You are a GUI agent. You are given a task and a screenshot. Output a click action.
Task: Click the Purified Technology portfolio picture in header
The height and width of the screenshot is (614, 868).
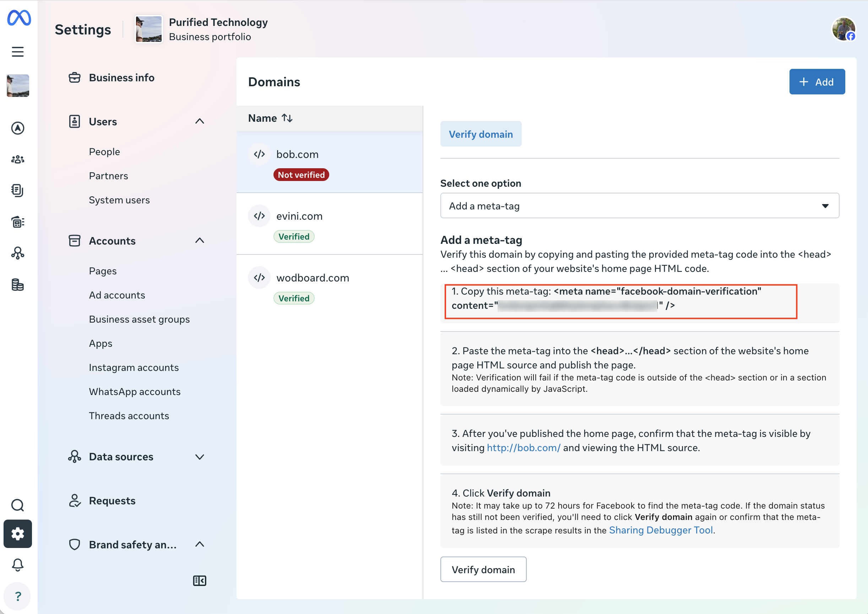point(149,29)
